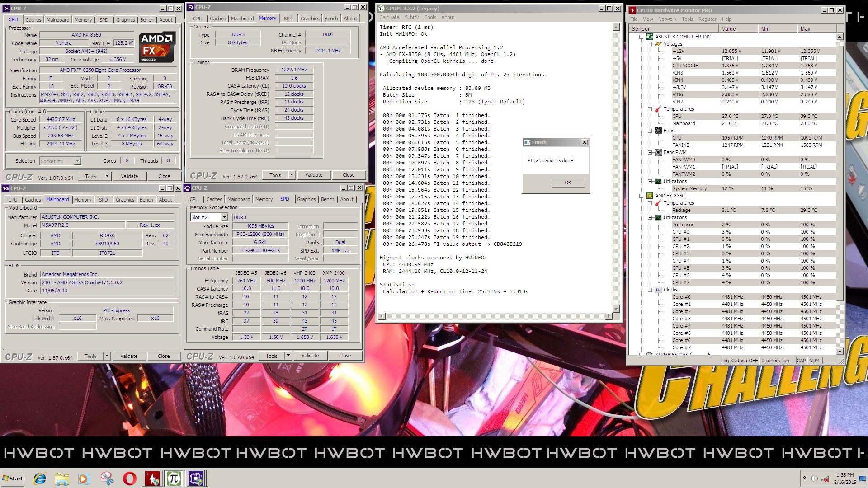Open the Slot #2 dropdown in SPD window
This screenshot has width=868, height=488.
point(224,217)
